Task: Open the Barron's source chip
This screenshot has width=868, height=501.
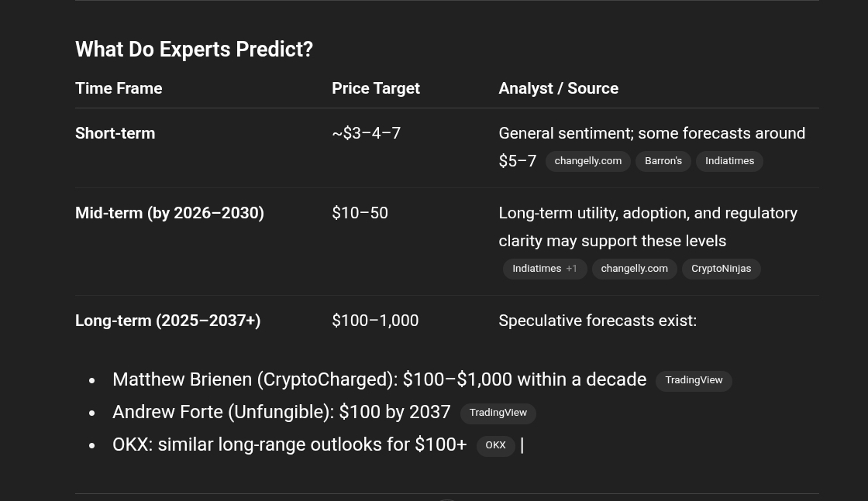Action: click(x=663, y=161)
